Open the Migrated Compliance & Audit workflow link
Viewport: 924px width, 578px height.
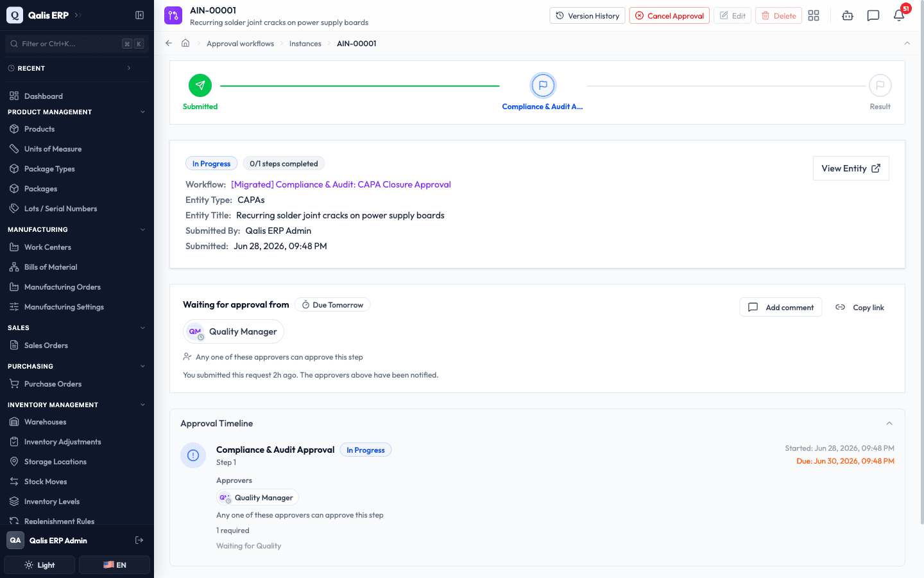[x=341, y=184]
